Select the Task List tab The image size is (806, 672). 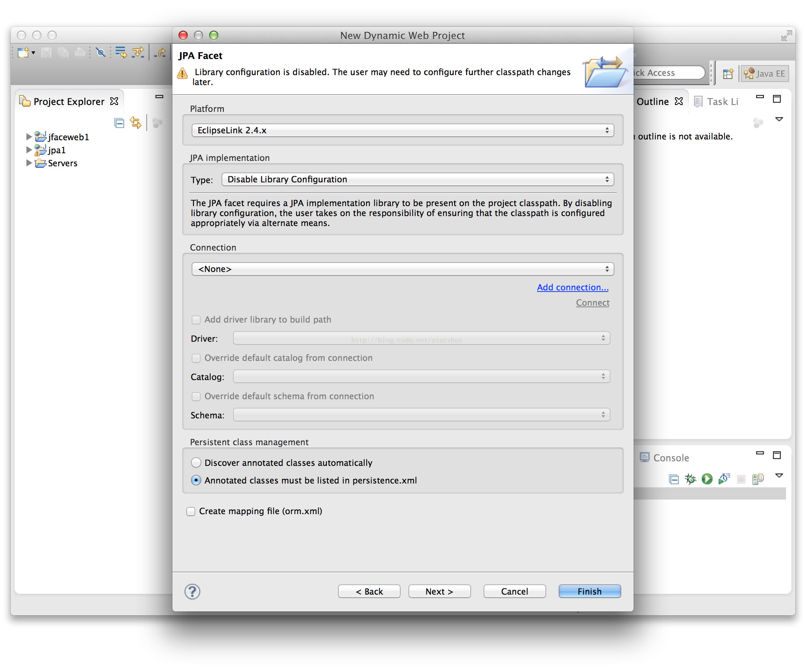click(x=717, y=102)
